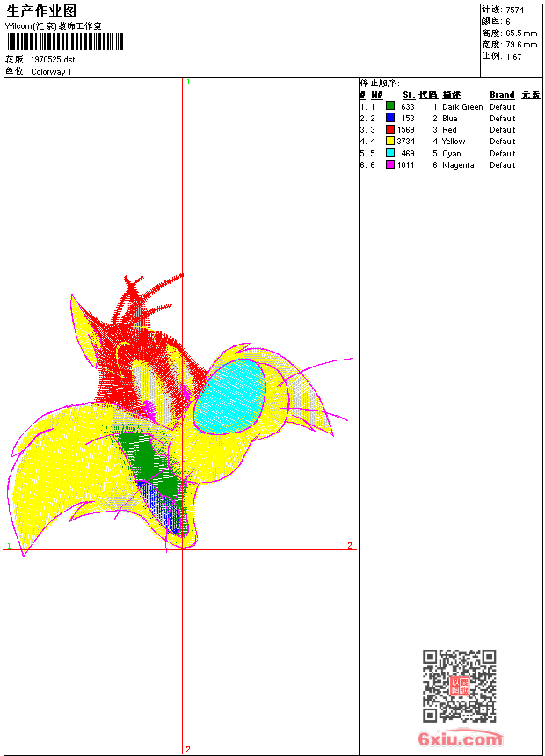Click the Cyan description label
This screenshot has height=756, width=545.
point(452,153)
